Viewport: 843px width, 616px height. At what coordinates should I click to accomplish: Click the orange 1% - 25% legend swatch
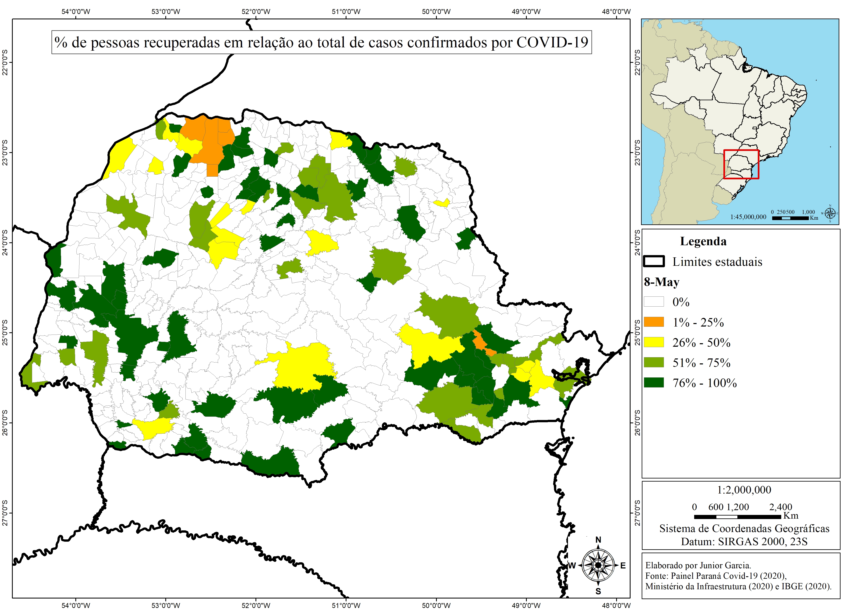pos(654,322)
